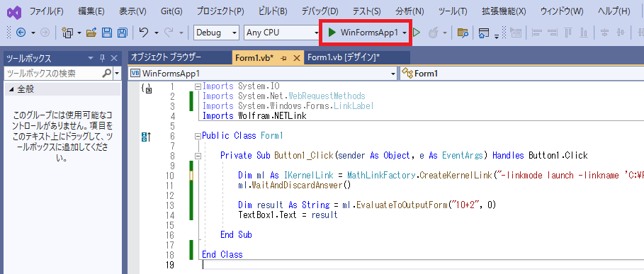Open the ツール(T) menu
644x274 pixels.
453,11
